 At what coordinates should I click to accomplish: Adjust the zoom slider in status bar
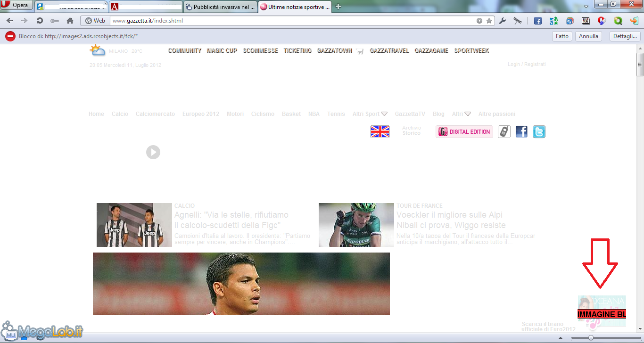(x=591, y=338)
